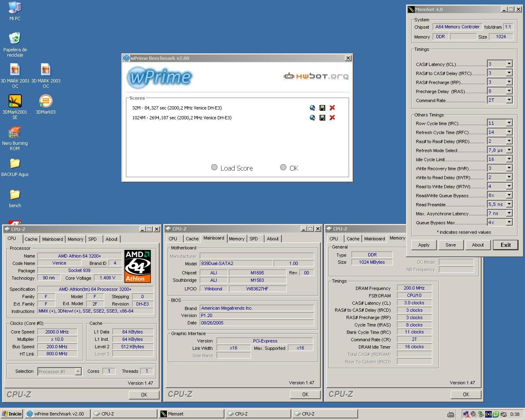Click OK in CPU-Z Mainboard window
This screenshot has height=420, width=525.
(x=305, y=394)
